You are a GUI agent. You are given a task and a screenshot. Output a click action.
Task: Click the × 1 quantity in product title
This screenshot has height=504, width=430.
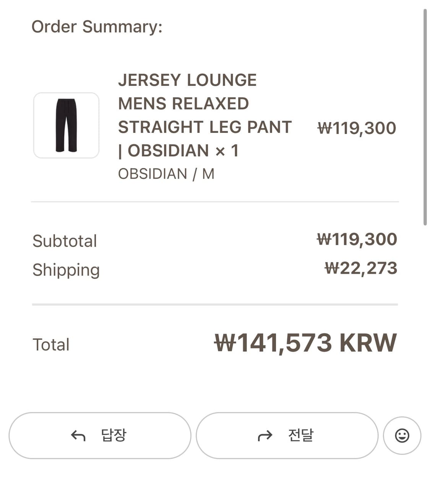227,151
